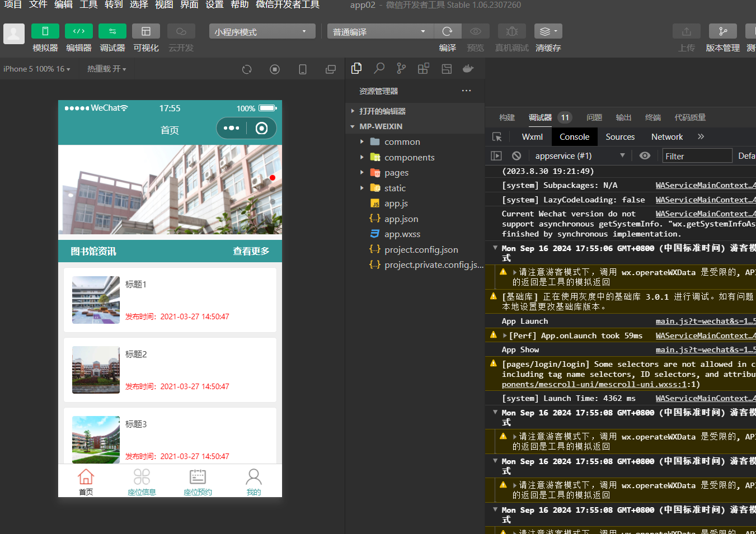Toggle the editor panel button
This screenshot has width=756, height=534.
click(x=79, y=31)
